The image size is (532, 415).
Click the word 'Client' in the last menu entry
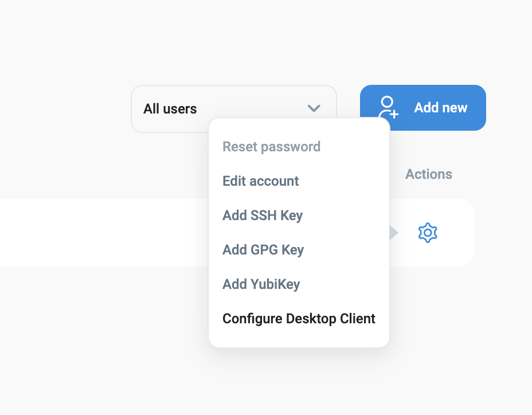click(357, 319)
